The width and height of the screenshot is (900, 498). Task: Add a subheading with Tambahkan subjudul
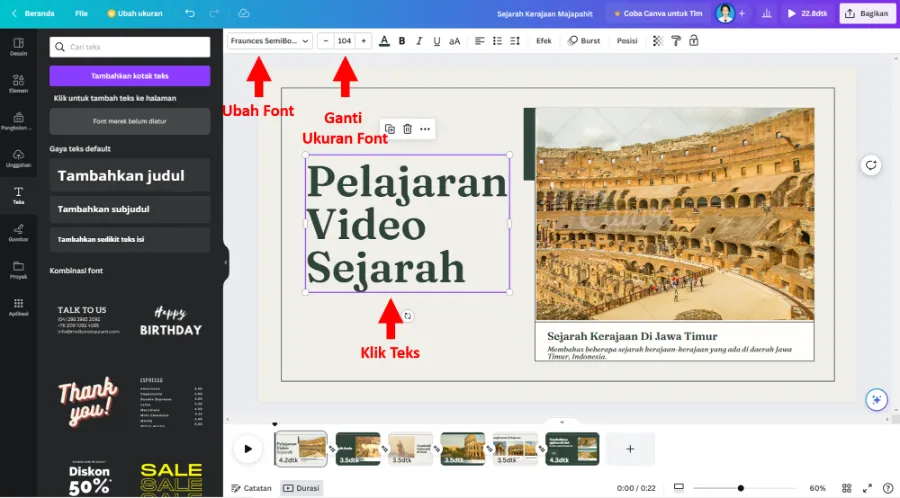click(x=130, y=209)
